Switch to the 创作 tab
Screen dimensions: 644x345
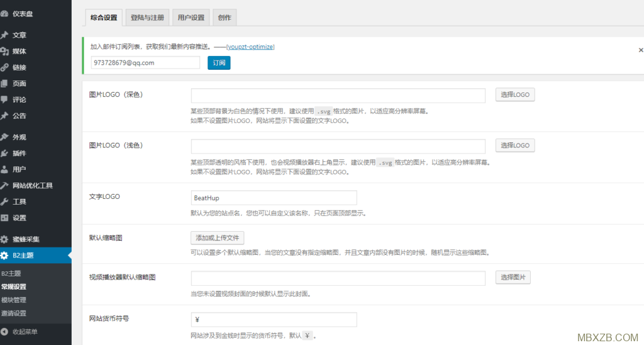coord(225,18)
